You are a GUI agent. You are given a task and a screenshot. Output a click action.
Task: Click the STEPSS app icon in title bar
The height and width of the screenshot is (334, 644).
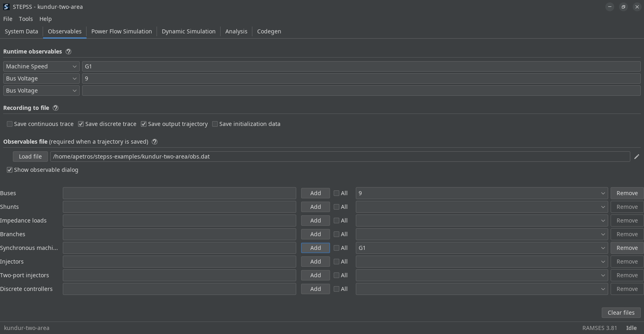[6, 7]
